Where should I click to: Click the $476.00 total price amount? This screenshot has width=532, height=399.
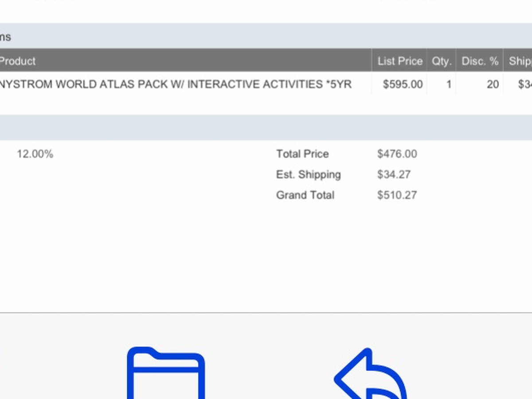pyautogui.click(x=397, y=154)
